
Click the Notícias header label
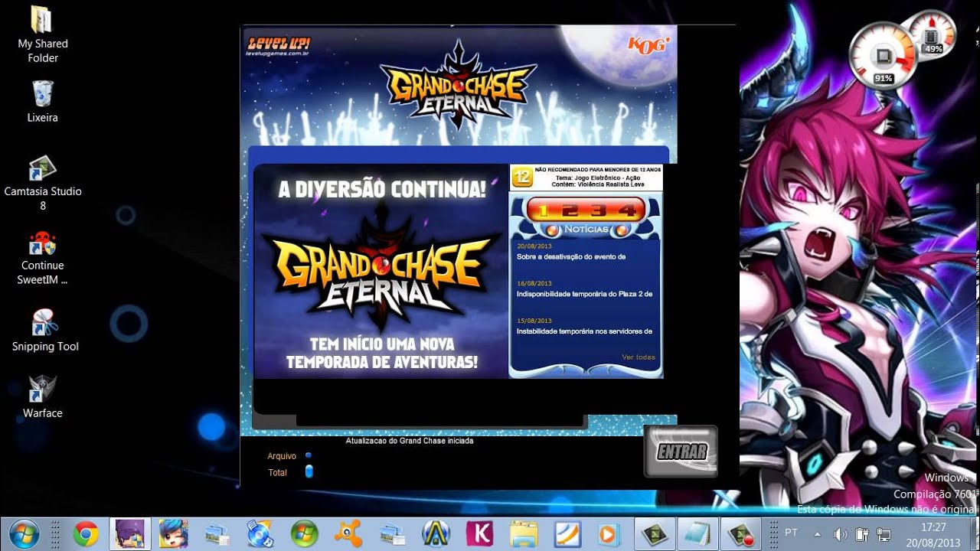tap(586, 230)
